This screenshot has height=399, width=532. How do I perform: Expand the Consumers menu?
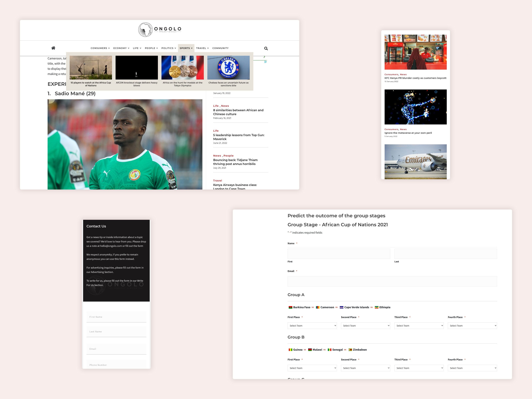click(x=100, y=48)
